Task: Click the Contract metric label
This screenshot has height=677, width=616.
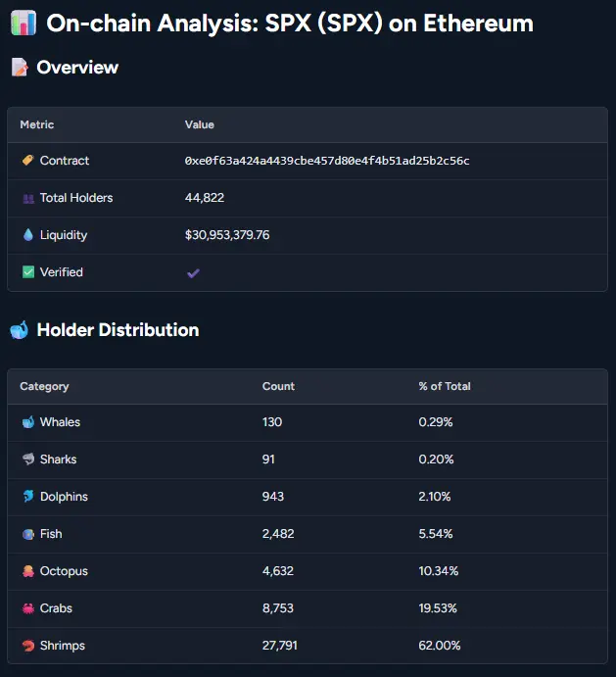Action: tap(65, 161)
